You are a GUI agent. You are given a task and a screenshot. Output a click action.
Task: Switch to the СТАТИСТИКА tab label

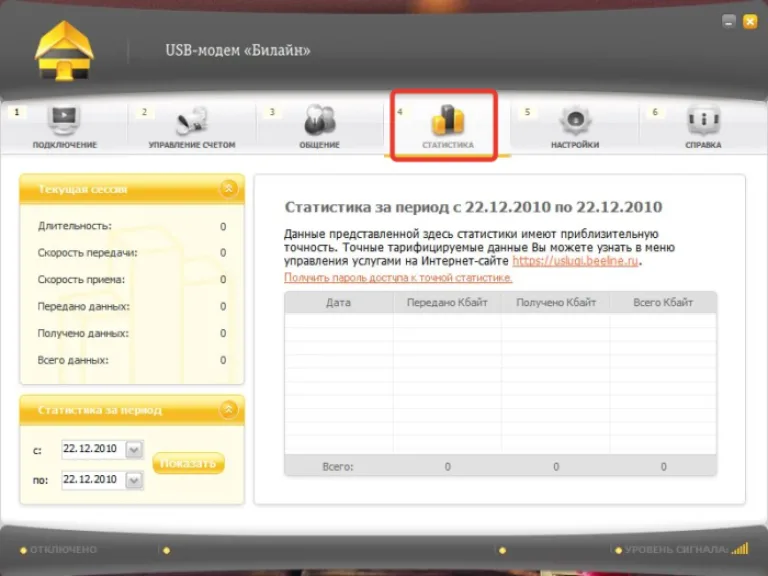coord(448,145)
